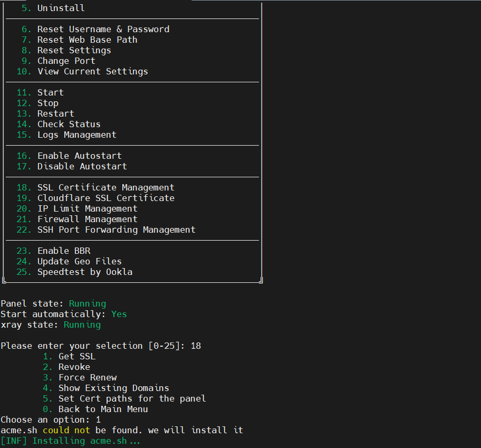Screen dimensions: 481x448
Task: Select the Reset Username & Password line
Action: (103, 29)
